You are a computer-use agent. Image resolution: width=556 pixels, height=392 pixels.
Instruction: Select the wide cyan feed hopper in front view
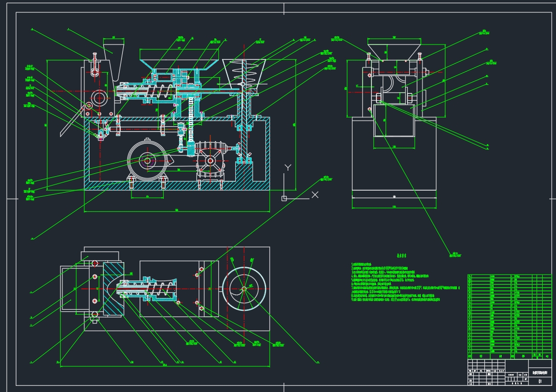pos(179,64)
